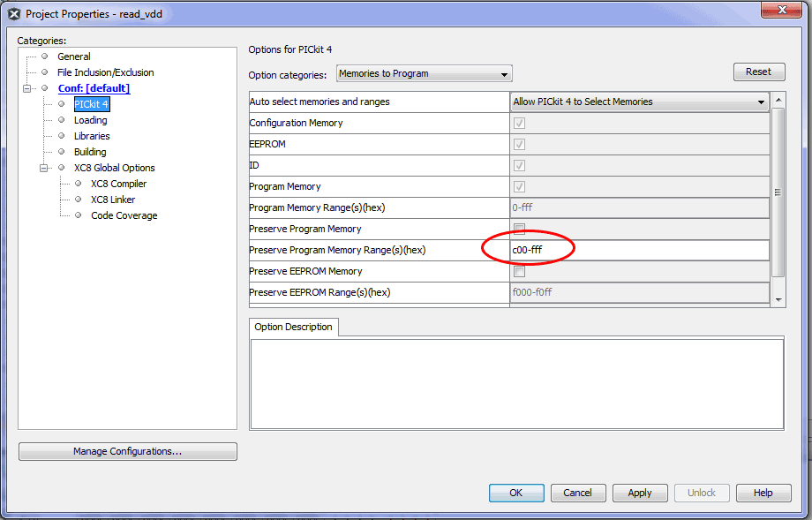The width and height of the screenshot is (812, 520).
Task: Select the XC8 Linker category
Action: (x=113, y=200)
